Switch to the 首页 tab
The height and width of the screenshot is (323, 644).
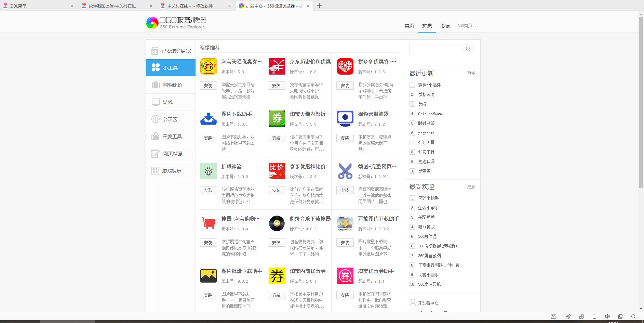[x=409, y=26]
